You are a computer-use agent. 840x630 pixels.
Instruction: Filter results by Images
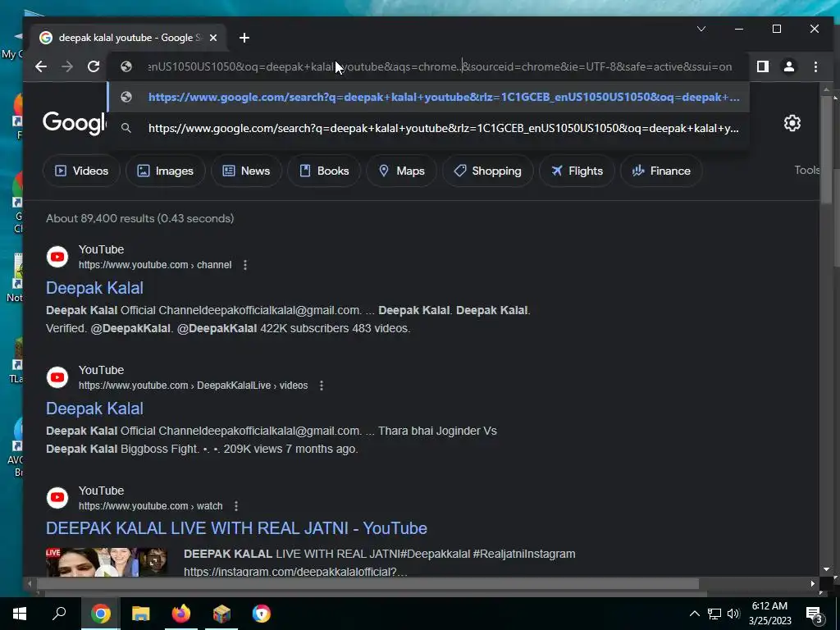click(166, 171)
